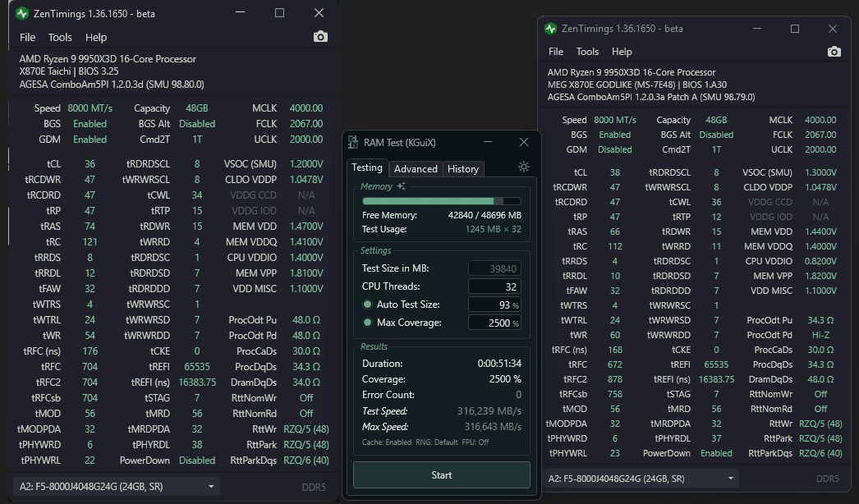Image resolution: width=859 pixels, height=504 pixels.
Task: Click VSOC (SMU) 1.2000V value in left window
Action: 306,164
